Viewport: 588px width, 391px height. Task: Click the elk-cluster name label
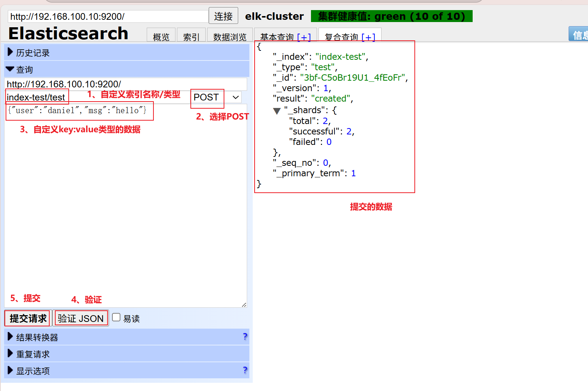coord(274,16)
